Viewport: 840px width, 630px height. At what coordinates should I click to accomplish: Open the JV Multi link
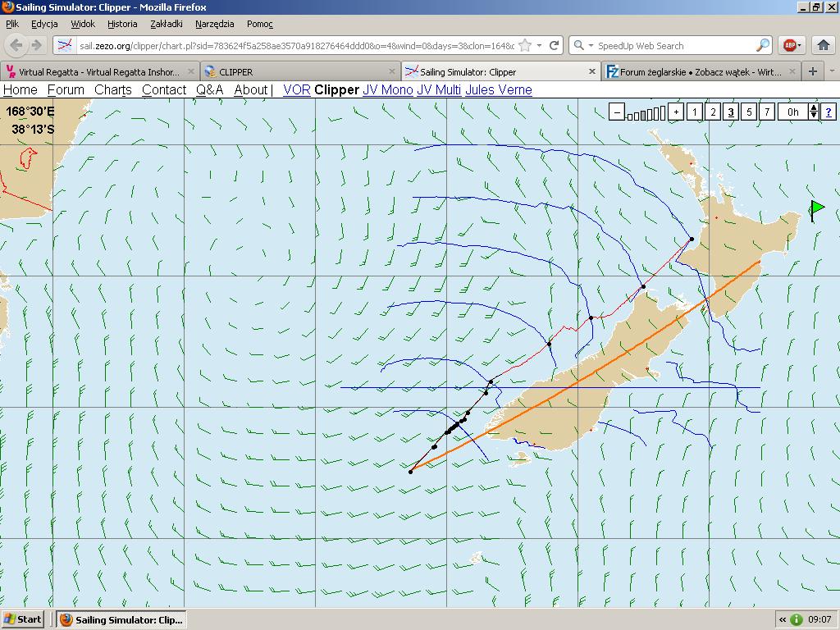point(439,90)
